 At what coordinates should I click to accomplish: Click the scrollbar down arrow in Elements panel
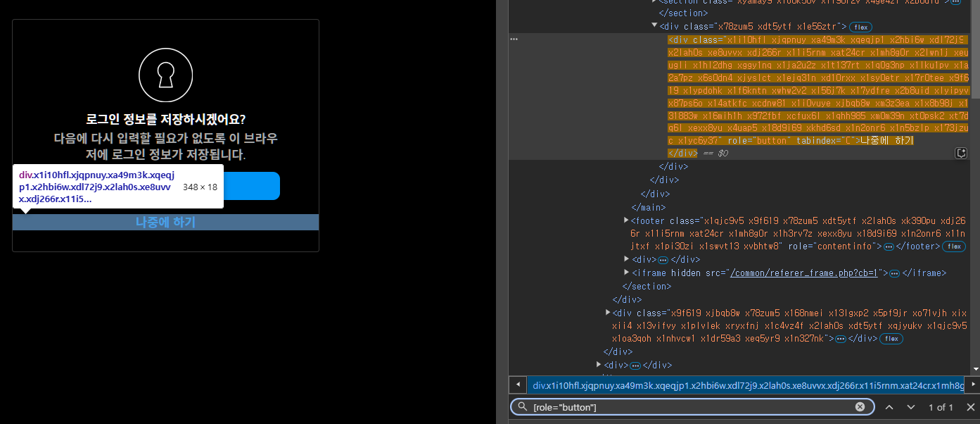974,368
